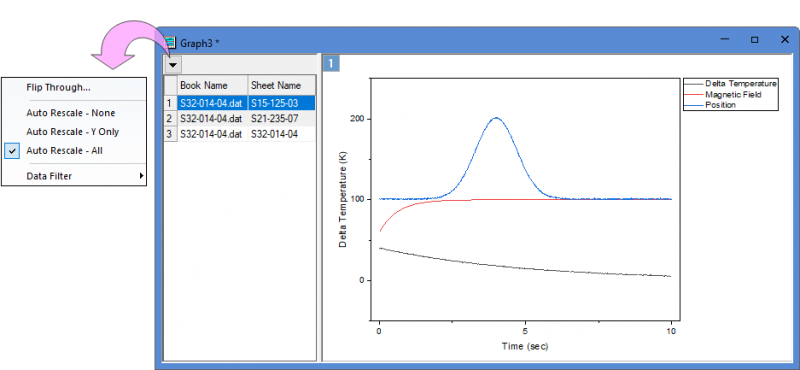Click the Sheet Name column header
Screen dimensions: 800x370
[x=282, y=85]
